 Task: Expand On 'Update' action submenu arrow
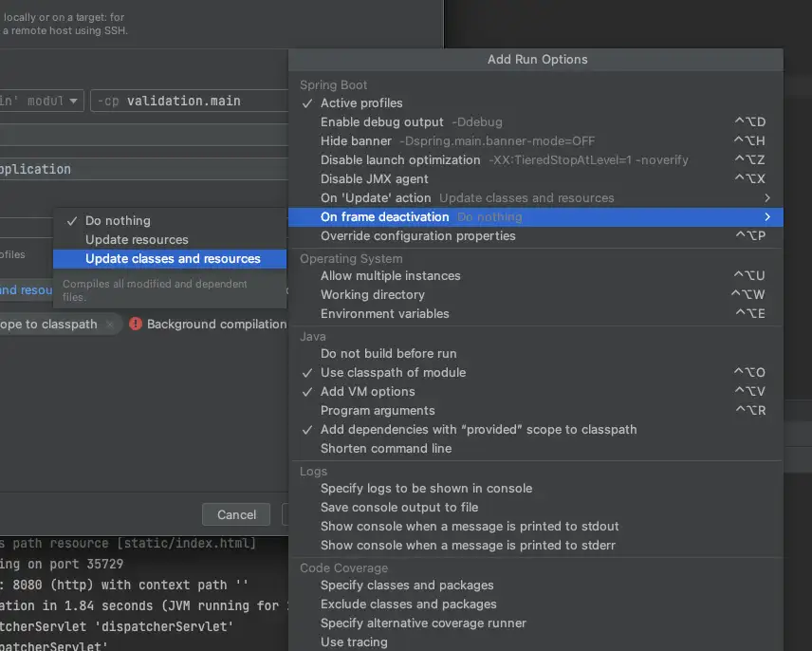pos(767,197)
